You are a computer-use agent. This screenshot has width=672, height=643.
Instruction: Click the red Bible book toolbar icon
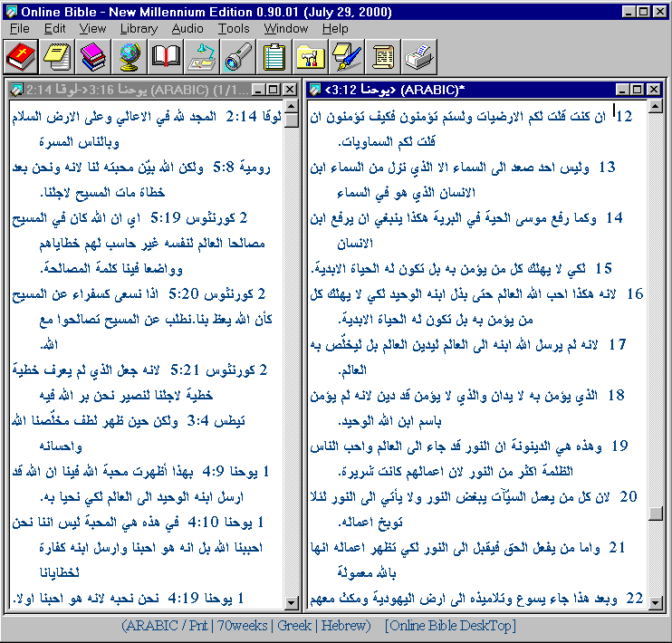click(20, 57)
